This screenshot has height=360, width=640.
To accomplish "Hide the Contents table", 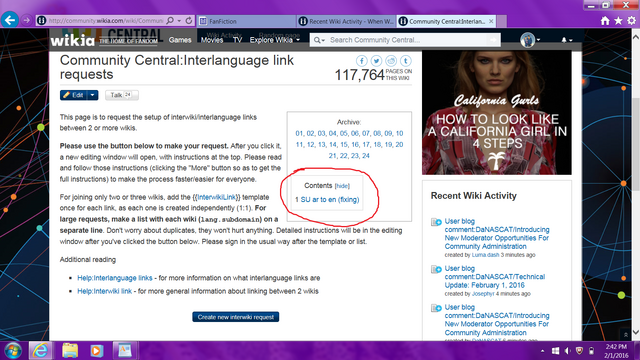I will (x=342, y=186).
